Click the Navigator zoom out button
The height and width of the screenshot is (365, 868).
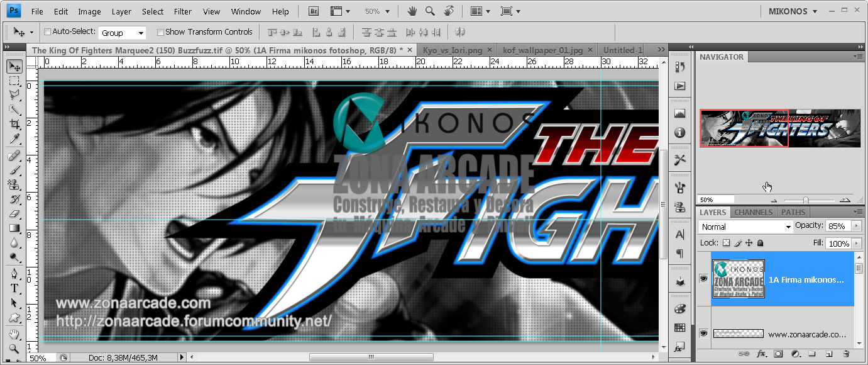[x=774, y=200]
